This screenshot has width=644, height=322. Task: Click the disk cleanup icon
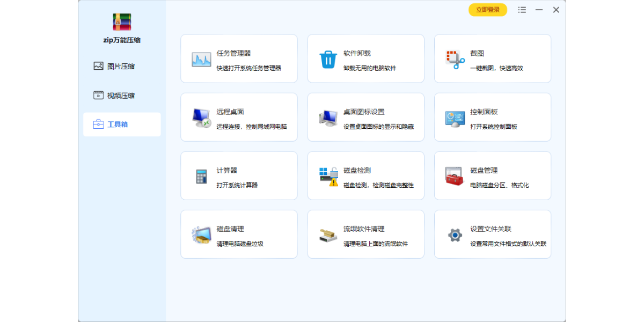coord(201,235)
